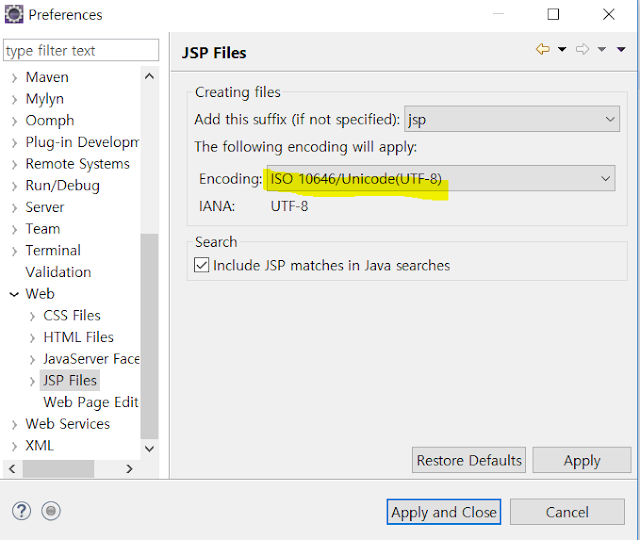
Task: Expand the Team tree node
Action: click(15, 229)
